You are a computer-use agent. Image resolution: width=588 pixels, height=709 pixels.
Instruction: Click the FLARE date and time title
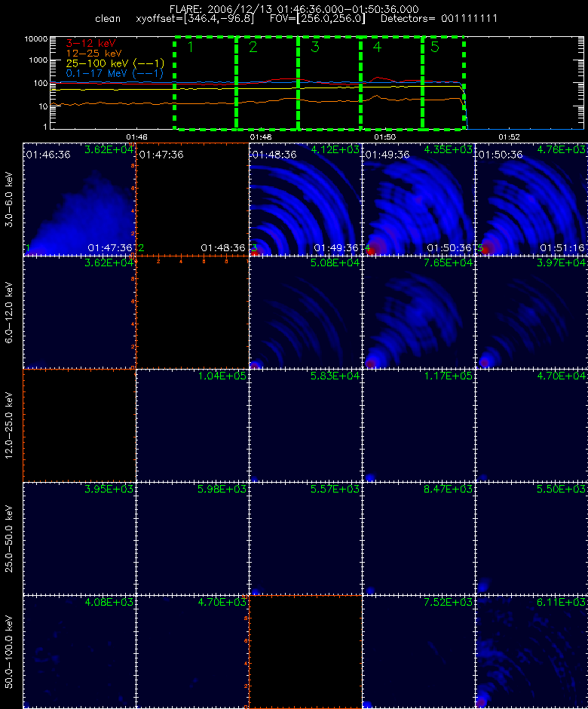tap(294, 9)
